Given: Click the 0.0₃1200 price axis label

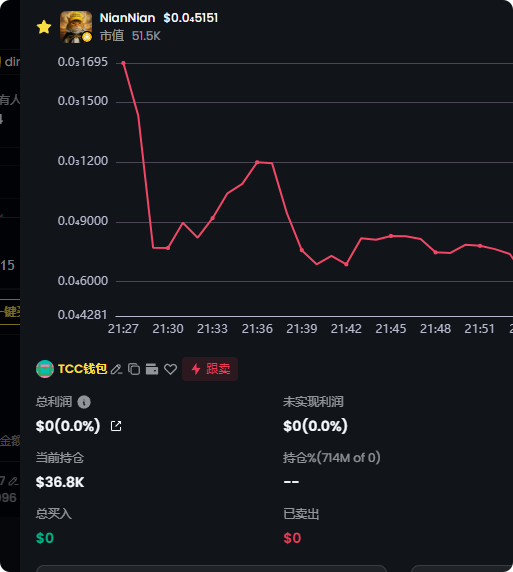Looking at the screenshot, I should 83,161.
